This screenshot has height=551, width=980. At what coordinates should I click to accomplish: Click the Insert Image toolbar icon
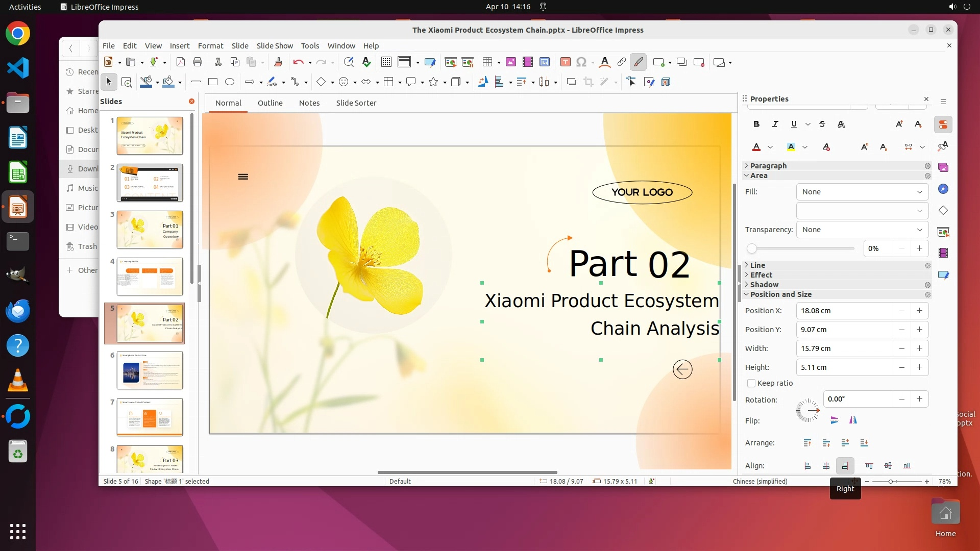coord(510,62)
